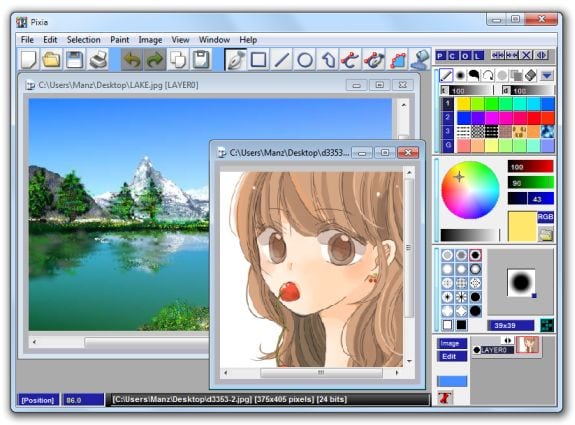
Task: Select palette row 3 button
Action: pyautogui.click(x=447, y=132)
